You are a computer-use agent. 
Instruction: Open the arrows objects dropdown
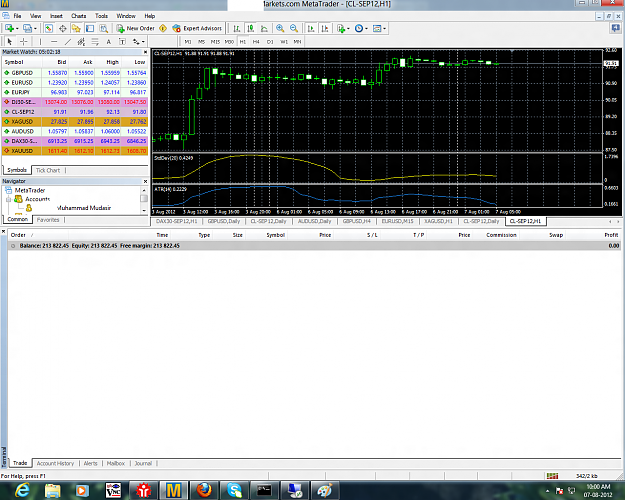click(x=139, y=41)
